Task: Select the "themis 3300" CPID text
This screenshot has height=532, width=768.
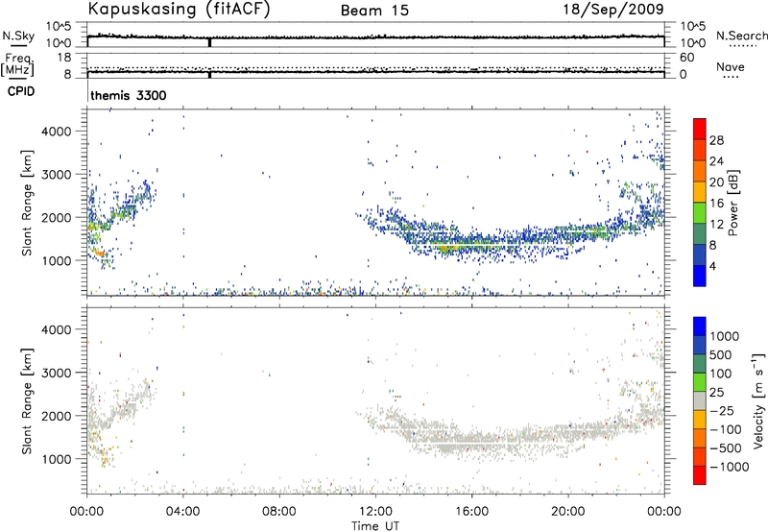Action: click(x=129, y=95)
